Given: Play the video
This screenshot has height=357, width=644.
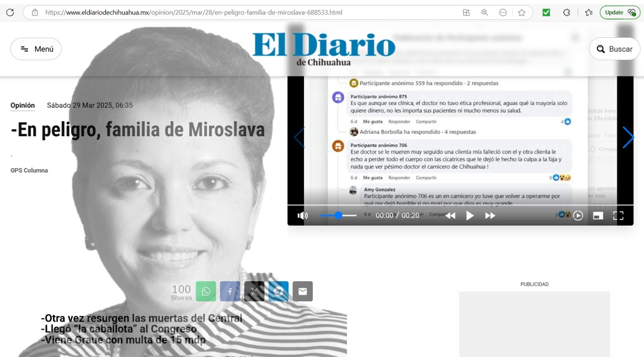Looking at the screenshot, I should (x=470, y=216).
